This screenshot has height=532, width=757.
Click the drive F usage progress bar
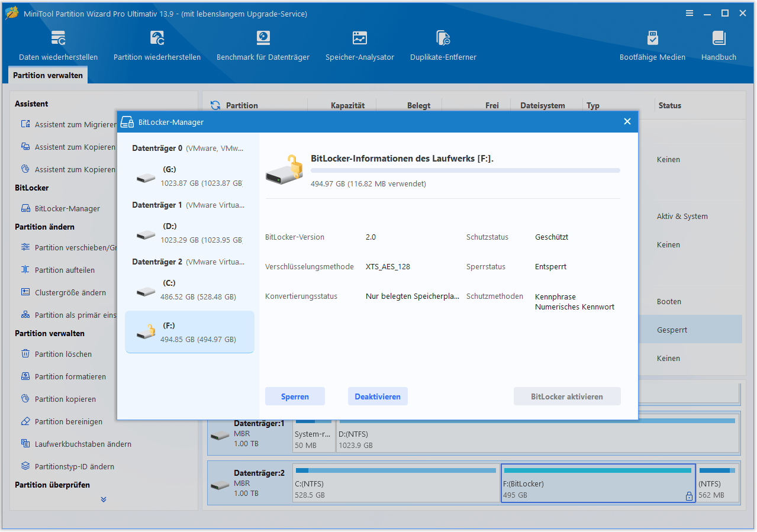(465, 170)
